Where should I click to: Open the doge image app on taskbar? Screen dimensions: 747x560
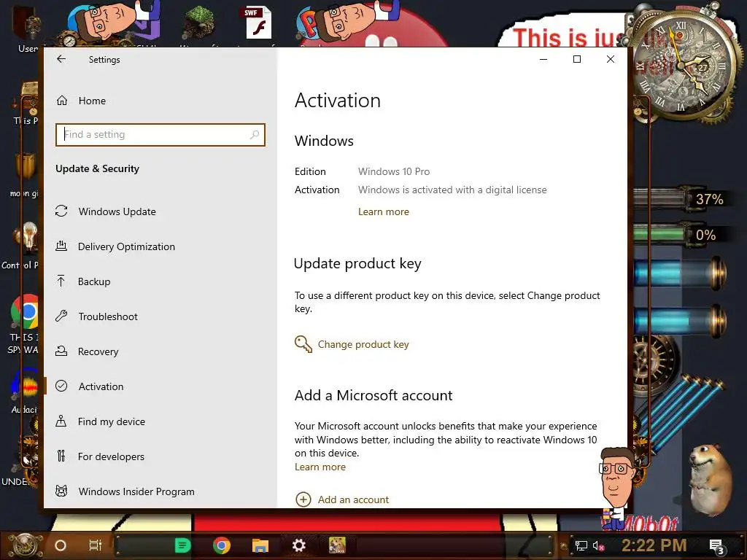click(337, 545)
